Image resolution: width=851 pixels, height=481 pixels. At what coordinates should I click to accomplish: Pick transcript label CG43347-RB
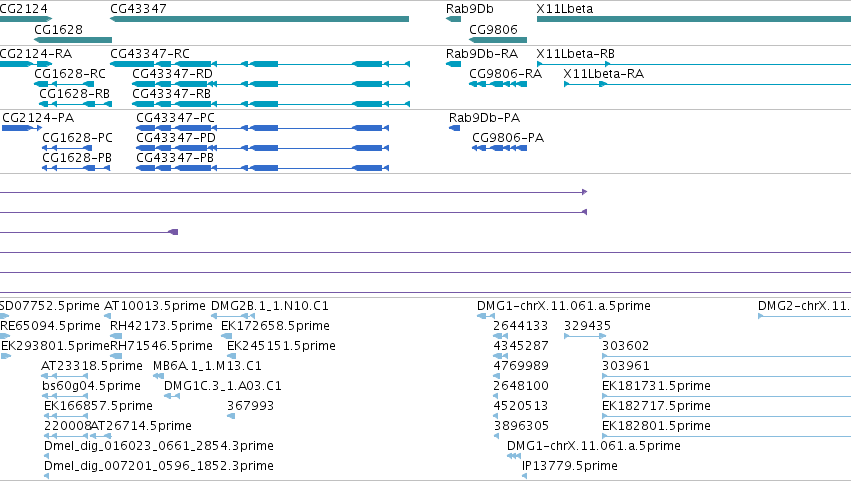172,93
